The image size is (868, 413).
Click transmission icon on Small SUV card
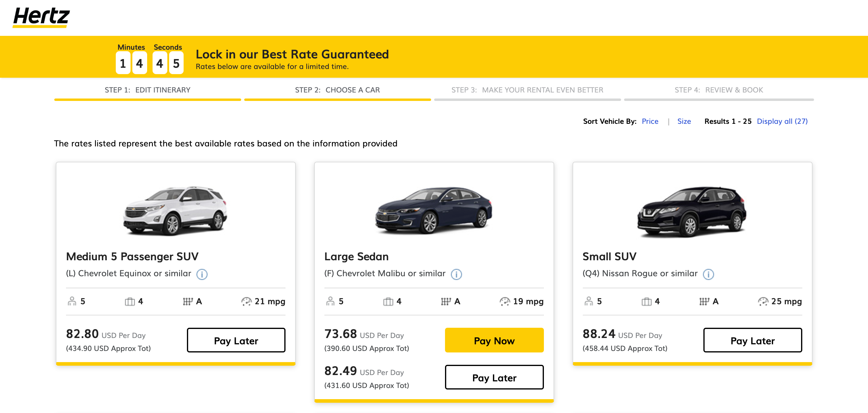click(x=704, y=301)
